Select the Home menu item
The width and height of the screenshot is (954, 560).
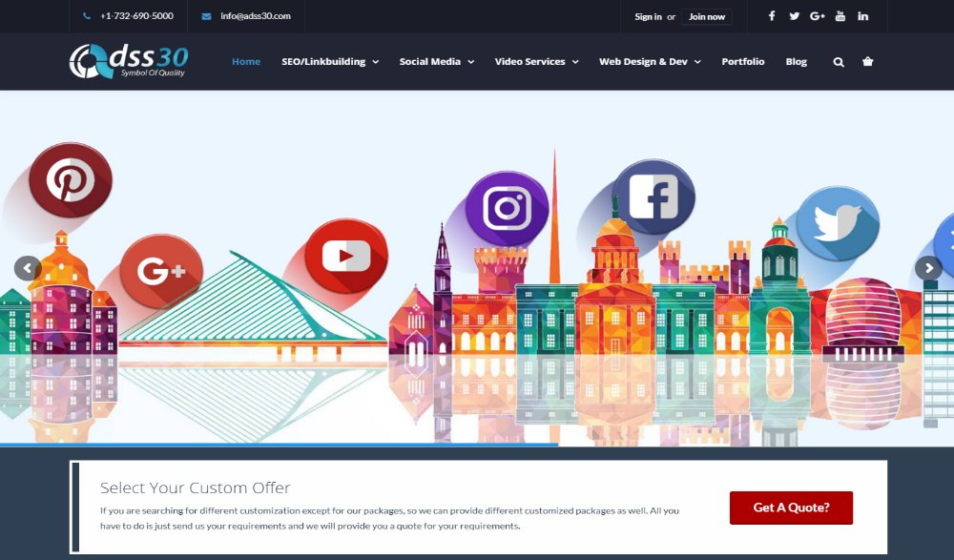pos(246,61)
